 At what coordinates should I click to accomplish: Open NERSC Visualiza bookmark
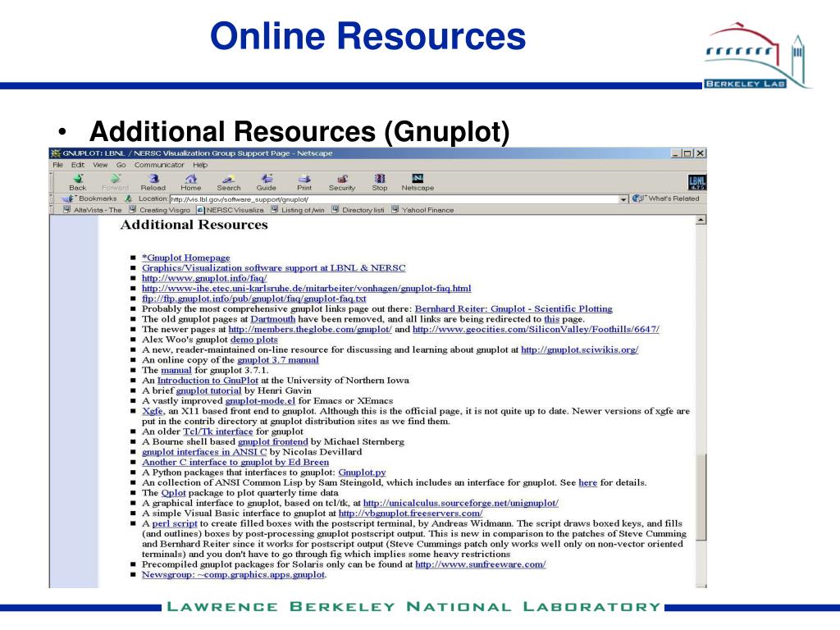click(x=231, y=210)
